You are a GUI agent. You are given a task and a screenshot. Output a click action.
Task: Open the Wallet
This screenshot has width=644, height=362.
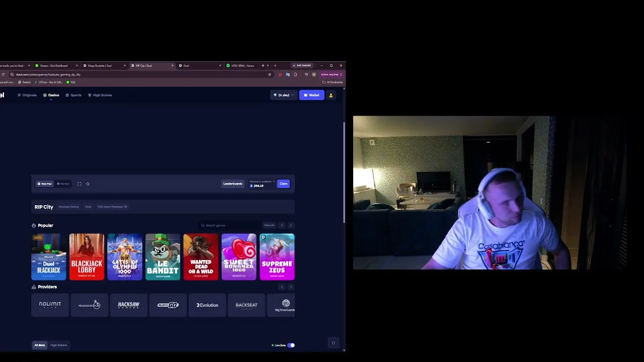(x=312, y=95)
